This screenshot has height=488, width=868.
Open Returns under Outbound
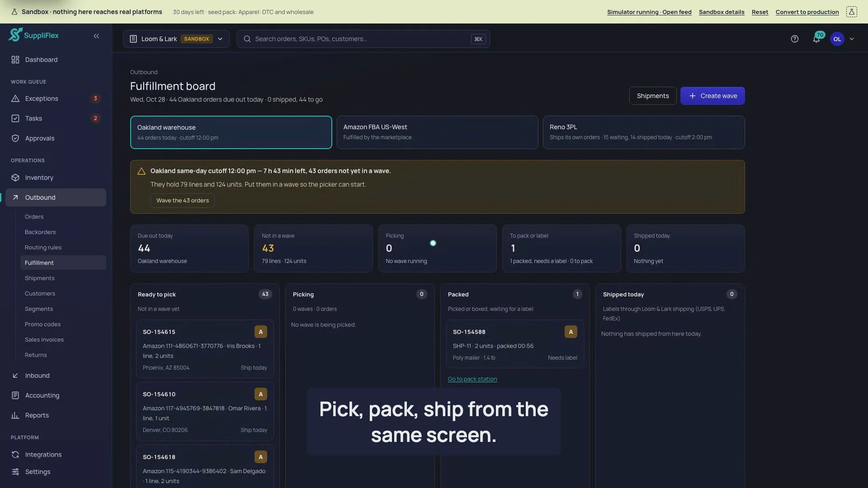tap(63, 355)
